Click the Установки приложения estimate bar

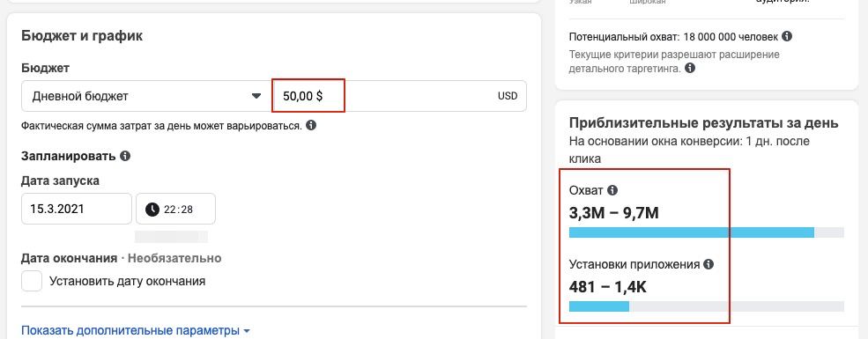pos(707,306)
